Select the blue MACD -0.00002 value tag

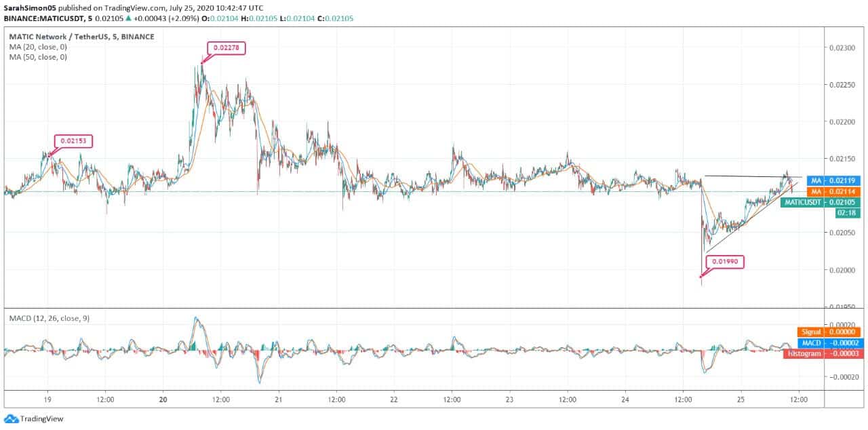point(830,343)
